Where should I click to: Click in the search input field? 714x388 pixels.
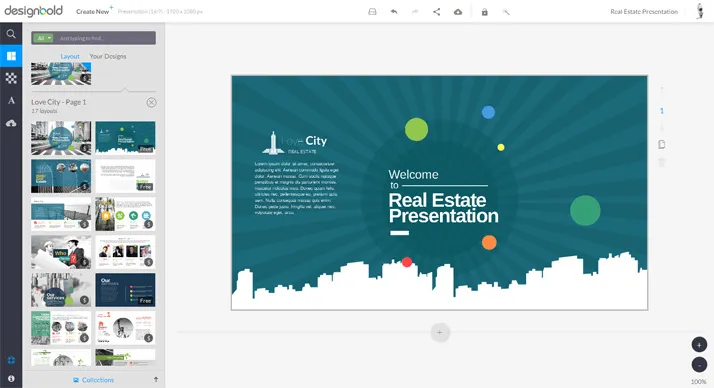[x=105, y=38]
